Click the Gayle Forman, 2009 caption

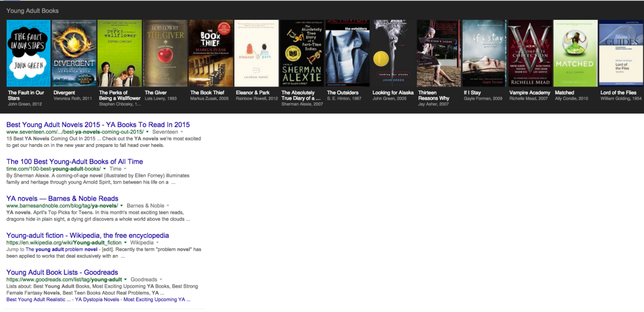(x=483, y=99)
